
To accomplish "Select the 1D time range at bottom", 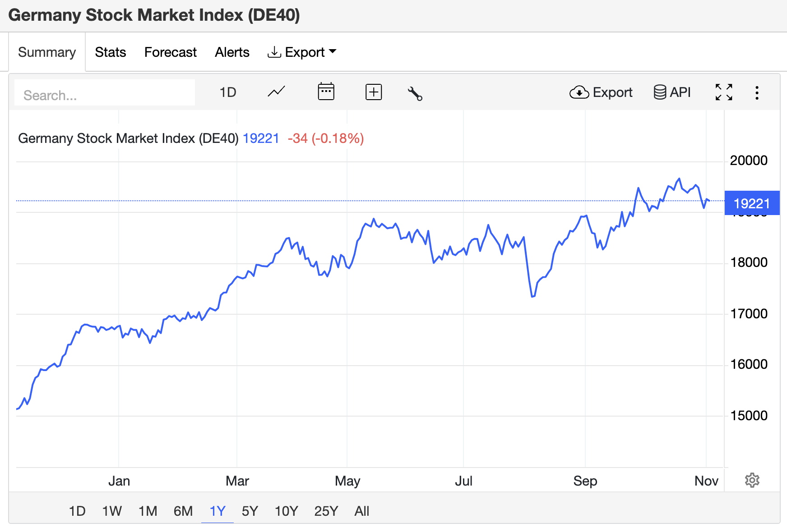I will [x=77, y=511].
